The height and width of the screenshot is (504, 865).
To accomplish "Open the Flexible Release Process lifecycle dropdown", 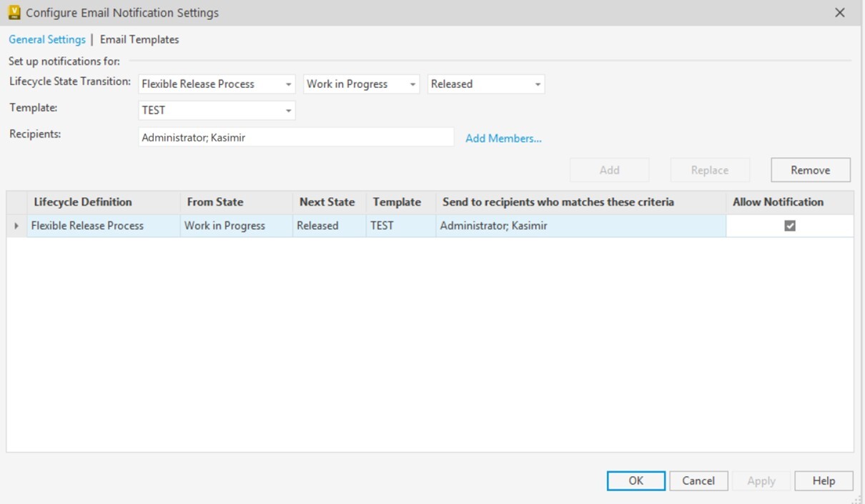I will click(x=217, y=84).
